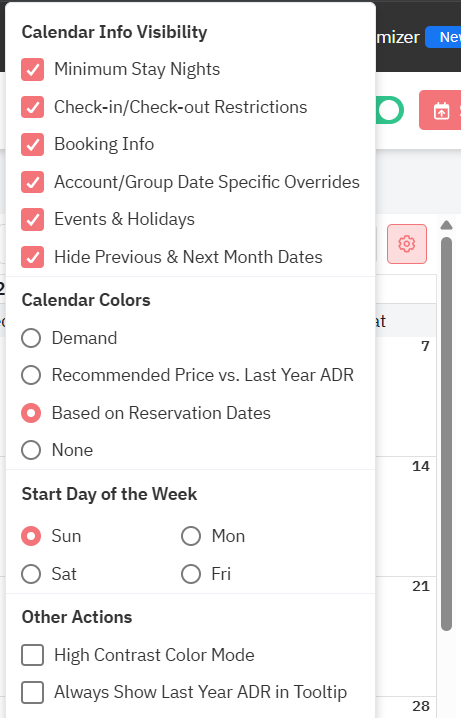Disable Account/Group Date Specific Overrides
This screenshot has width=461, height=718.
click(33, 182)
